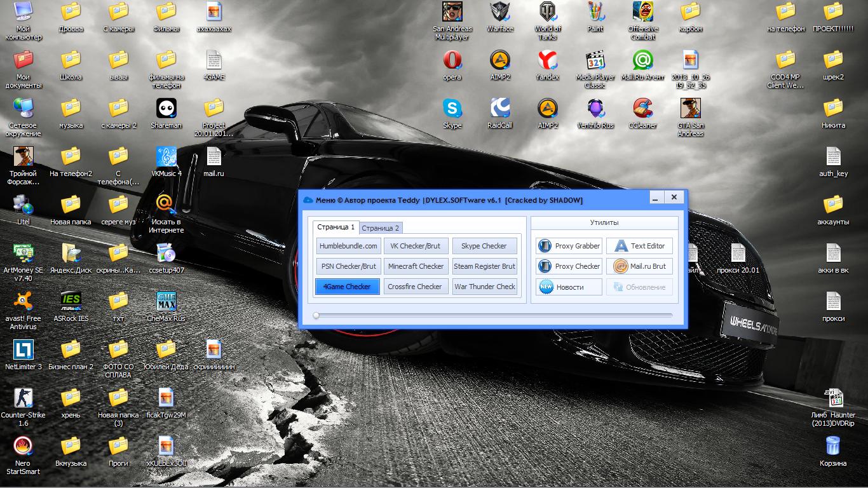Launch the RaidCall icon

[500, 114]
